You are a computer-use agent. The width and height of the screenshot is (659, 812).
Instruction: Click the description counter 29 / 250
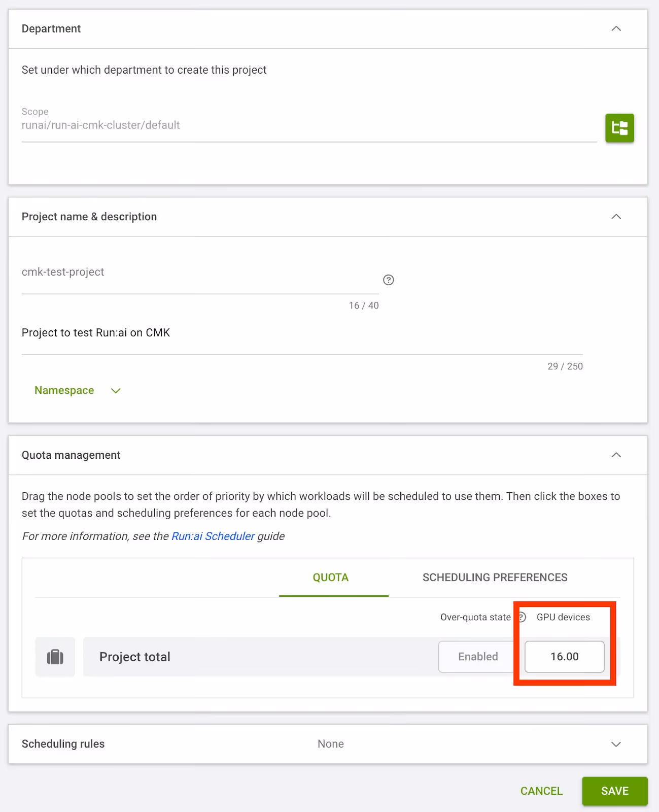(565, 366)
